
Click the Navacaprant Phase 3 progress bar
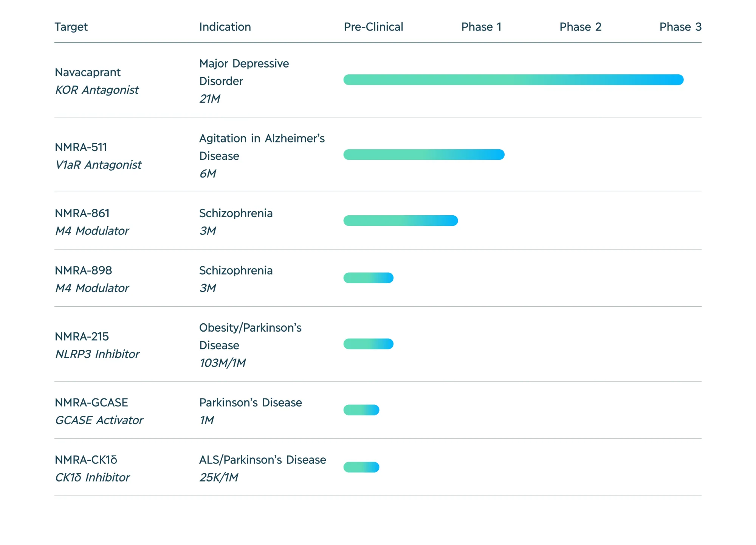click(x=513, y=80)
